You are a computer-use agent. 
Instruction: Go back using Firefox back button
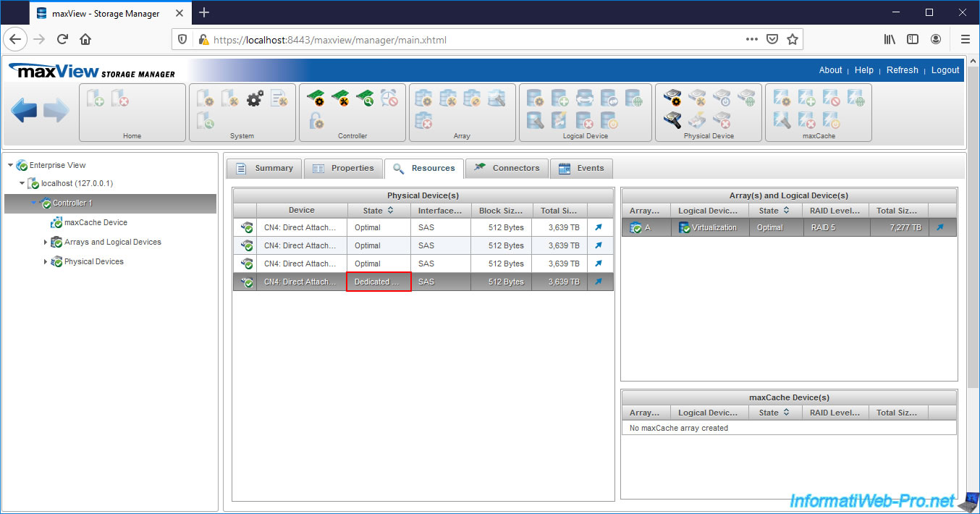16,39
